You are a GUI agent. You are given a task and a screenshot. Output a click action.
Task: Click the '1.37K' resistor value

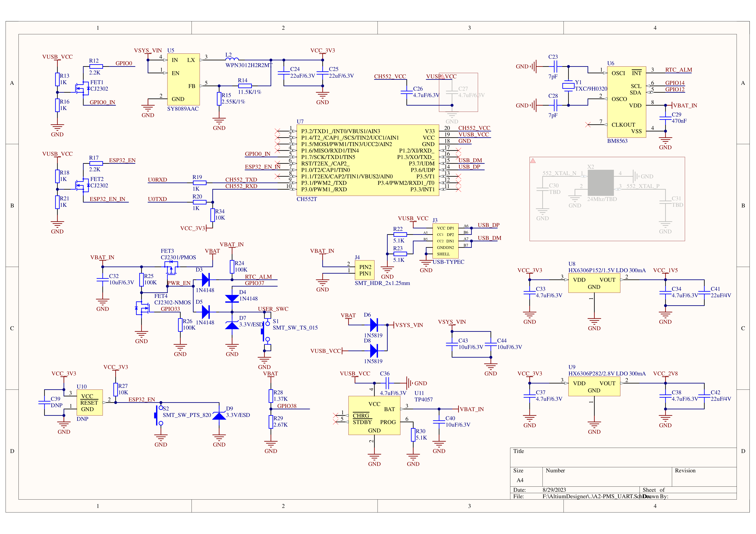(x=281, y=399)
